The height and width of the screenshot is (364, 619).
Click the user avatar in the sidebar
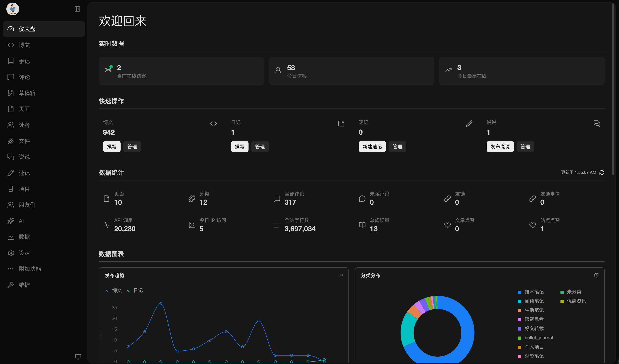click(13, 9)
